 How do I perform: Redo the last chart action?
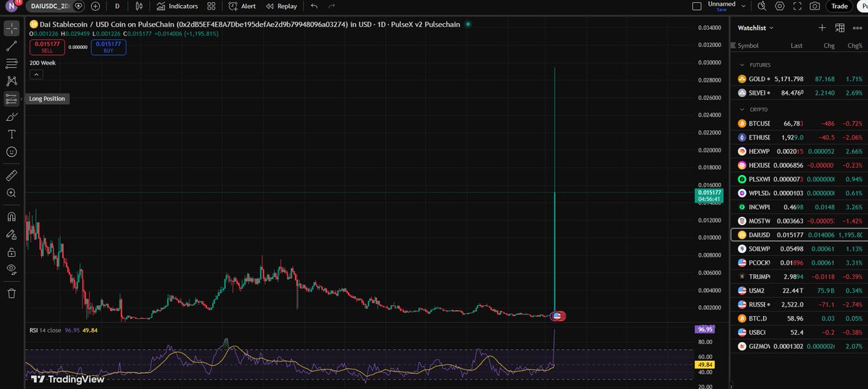point(331,6)
